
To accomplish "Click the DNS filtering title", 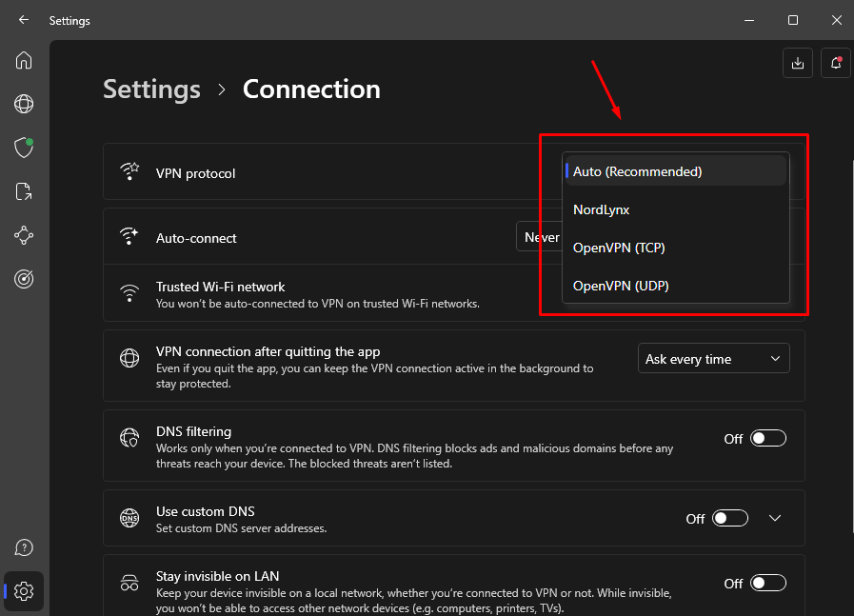I will point(193,431).
